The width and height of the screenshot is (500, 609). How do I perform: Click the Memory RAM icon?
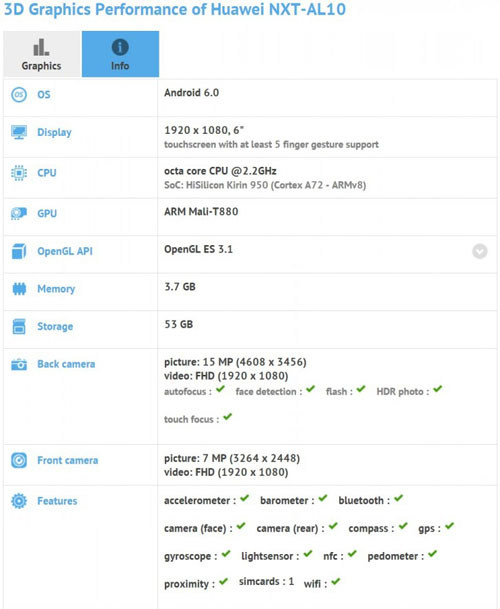(19, 289)
